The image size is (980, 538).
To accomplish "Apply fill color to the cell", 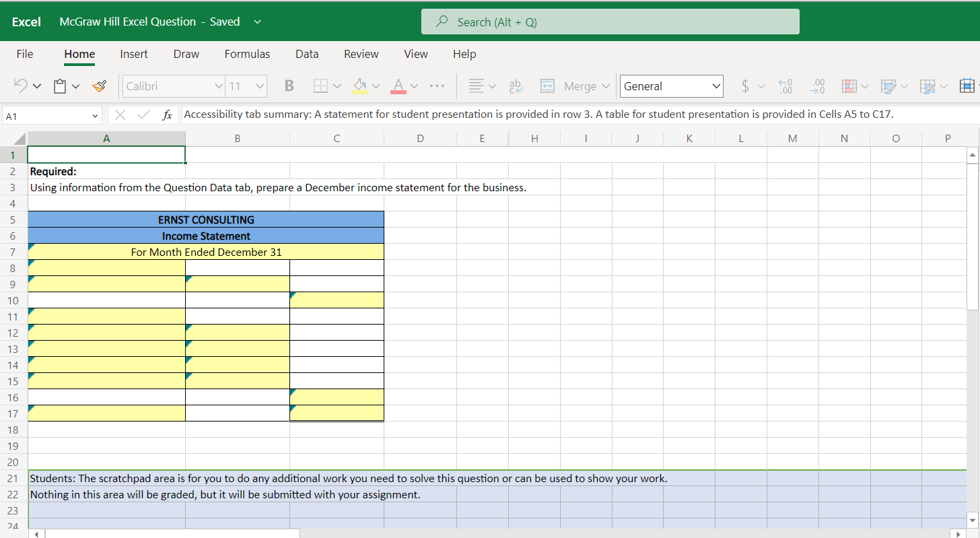I will 360,86.
